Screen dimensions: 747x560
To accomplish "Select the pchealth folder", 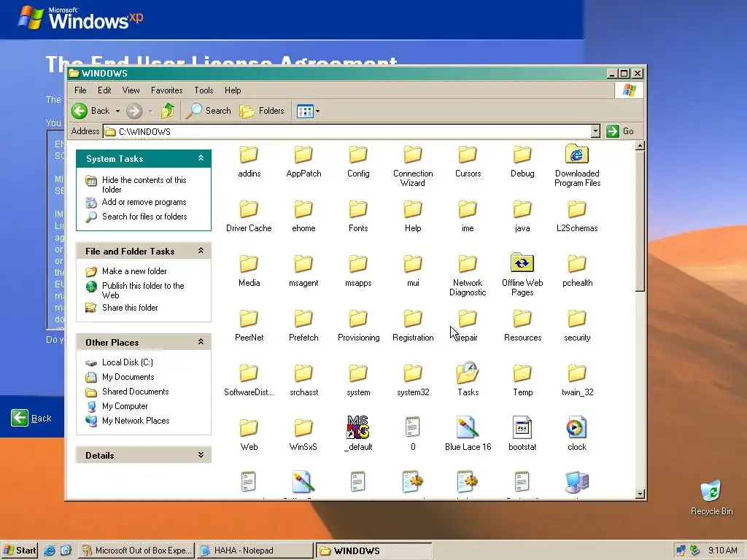I will coord(577,271).
